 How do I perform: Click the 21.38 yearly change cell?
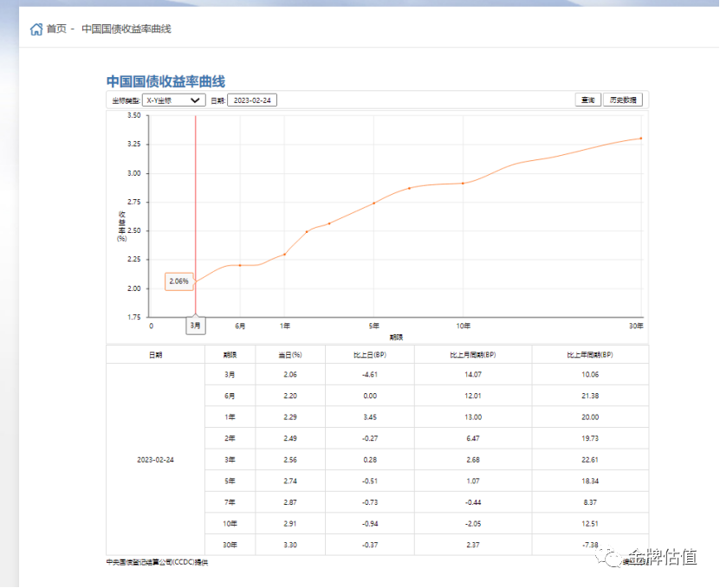590,396
